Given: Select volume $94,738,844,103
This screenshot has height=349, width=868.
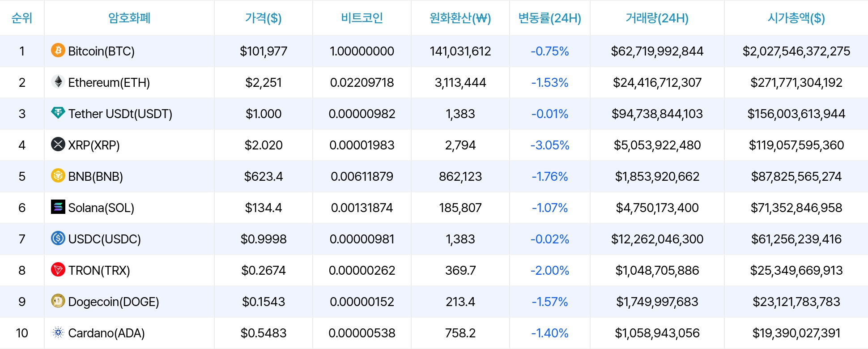Looking at the screenshot, I should pyautogui.click(x=657, y=114).
